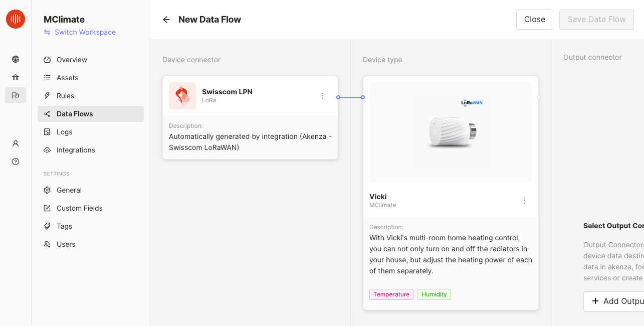Click the Overview gauge icon

point(47,60)
